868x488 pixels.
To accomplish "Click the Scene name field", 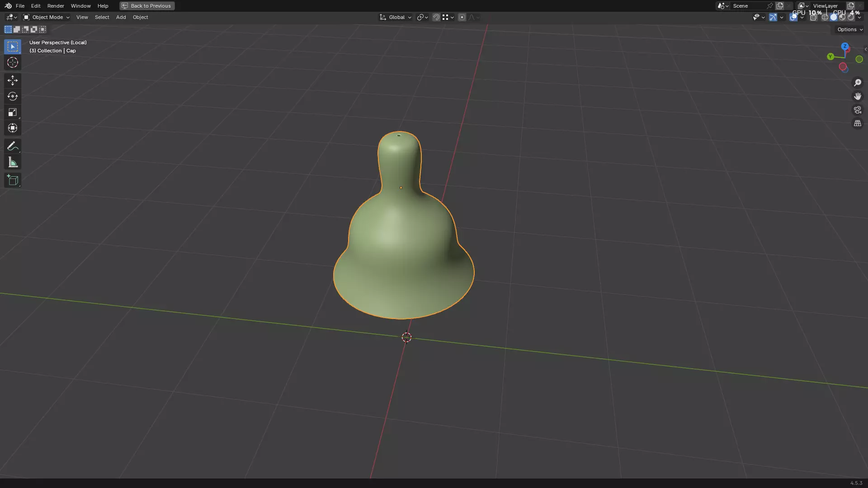I will pyautogui.click(x=748, y=6).
